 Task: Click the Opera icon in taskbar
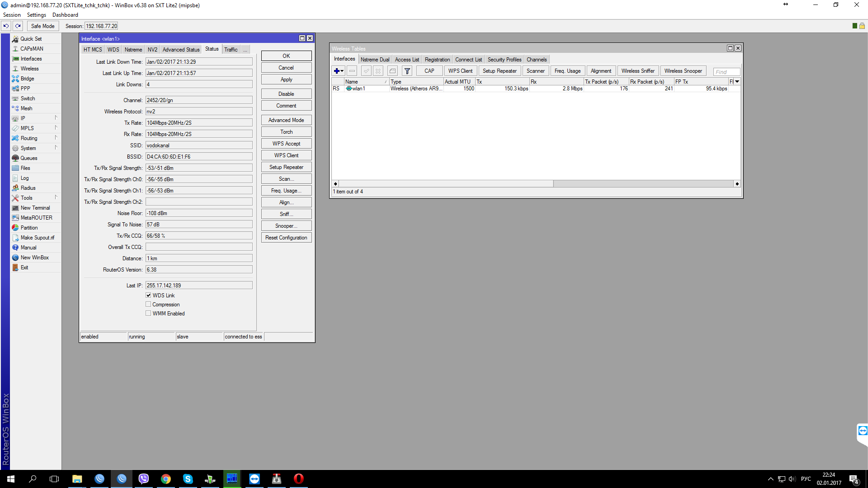tap(298, 479)
